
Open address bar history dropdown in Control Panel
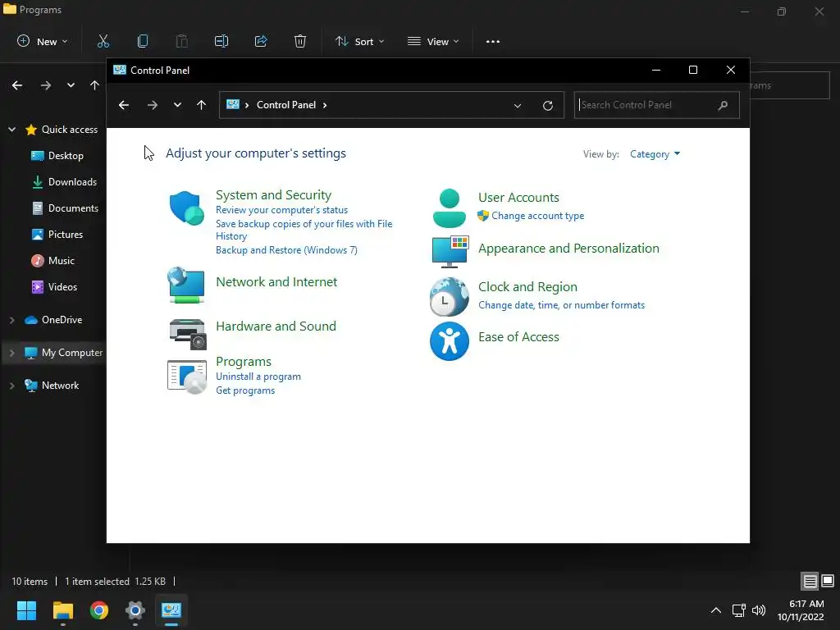tap(518, 106)
